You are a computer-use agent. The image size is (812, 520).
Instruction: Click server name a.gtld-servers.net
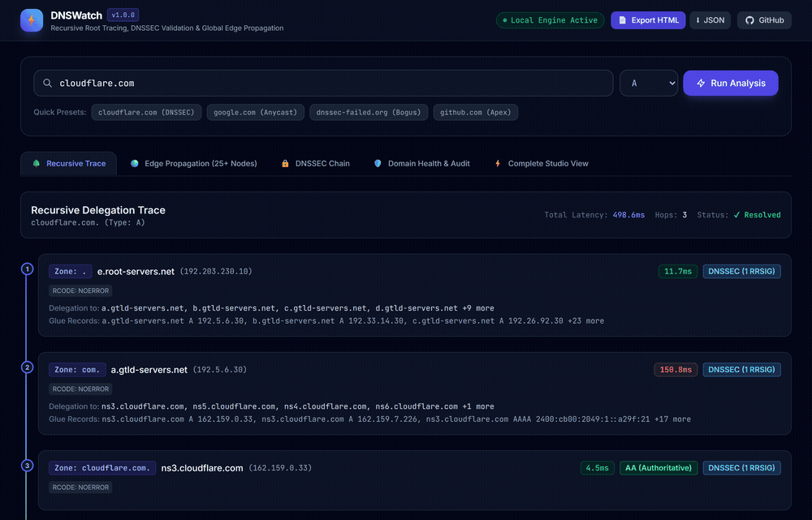tap(149, 370)
